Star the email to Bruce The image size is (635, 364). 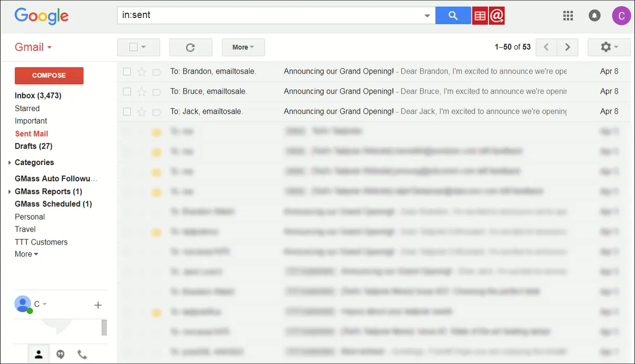click(x=141, y=92)
